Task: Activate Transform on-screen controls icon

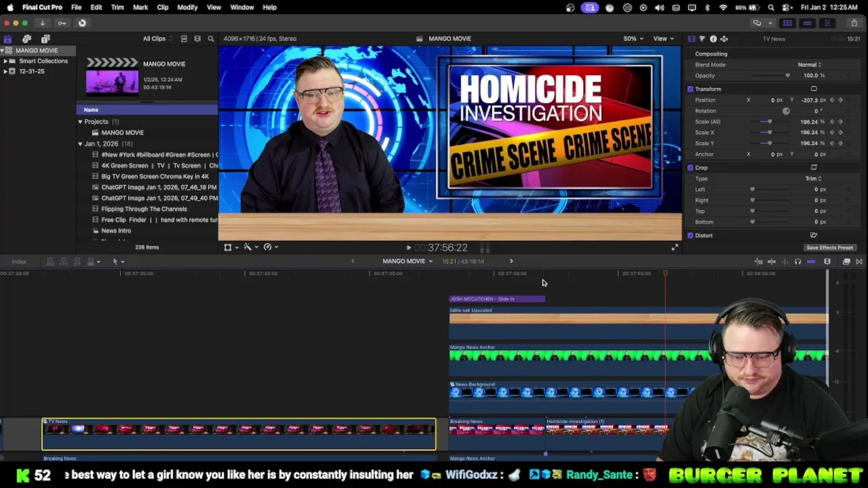Action: coord(814,89)
